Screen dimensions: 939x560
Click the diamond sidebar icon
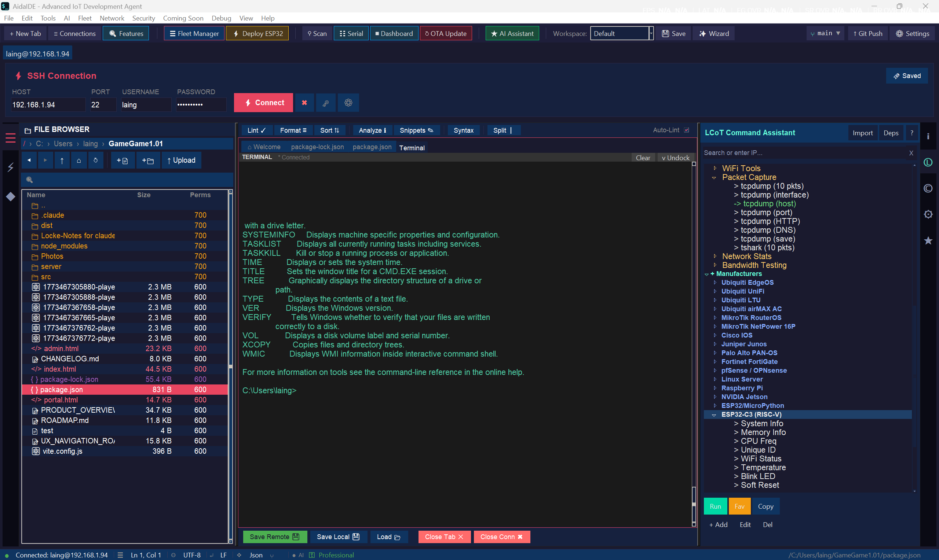[x=11, y=196]
